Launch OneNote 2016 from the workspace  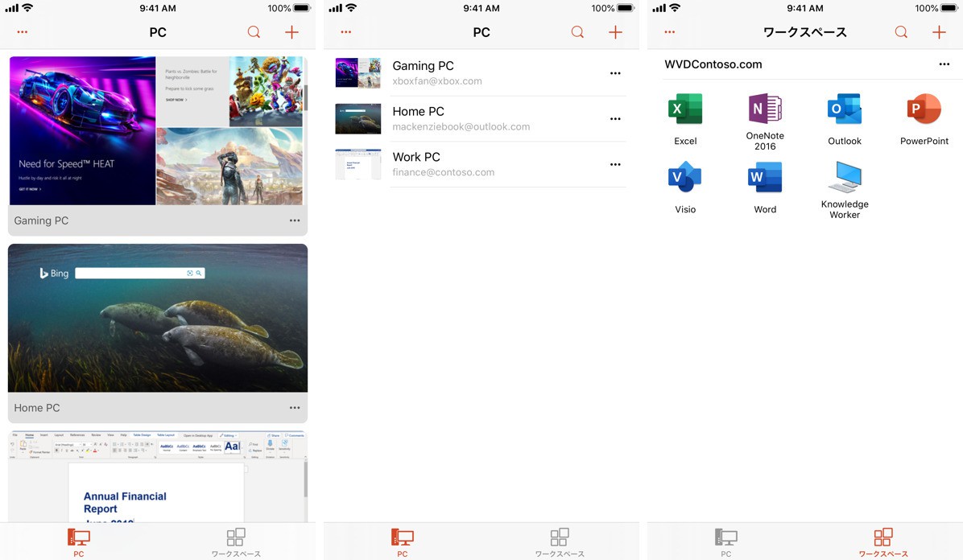(x=765, y=109)
